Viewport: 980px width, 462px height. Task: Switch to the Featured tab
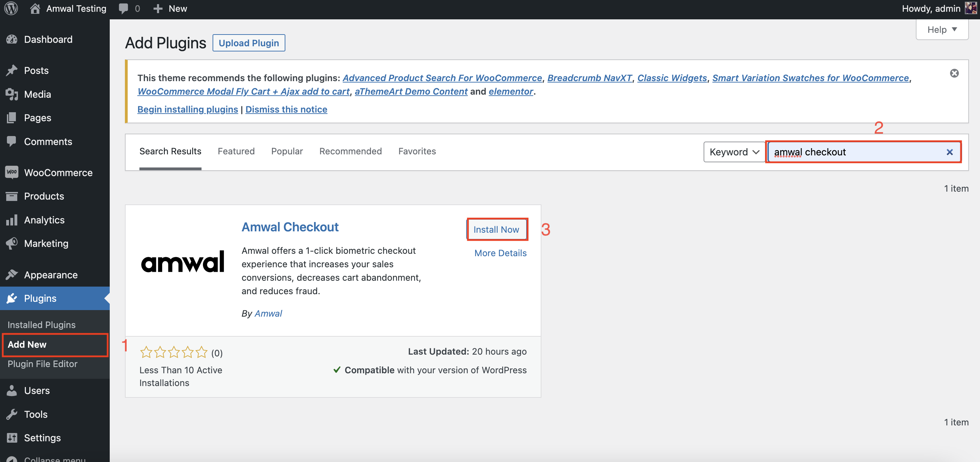236,151
